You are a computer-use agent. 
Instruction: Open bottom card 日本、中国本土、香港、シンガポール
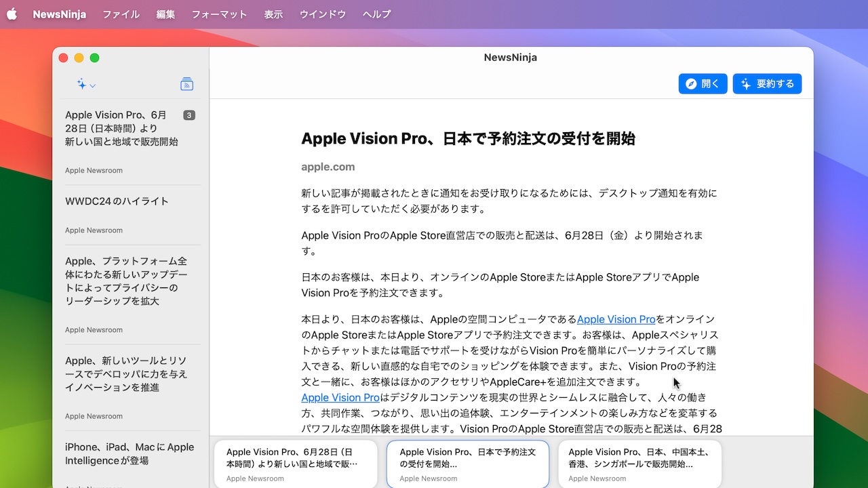point(640,464)
